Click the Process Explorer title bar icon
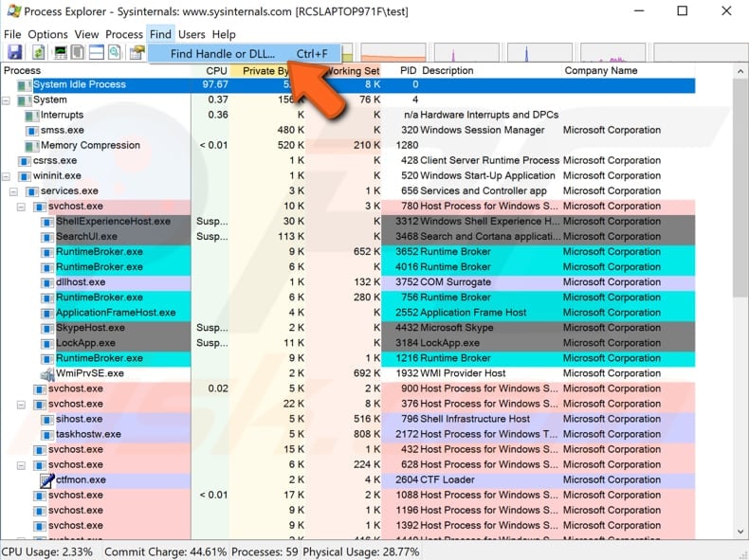This screenshot has height=560, width=749. 13,10
